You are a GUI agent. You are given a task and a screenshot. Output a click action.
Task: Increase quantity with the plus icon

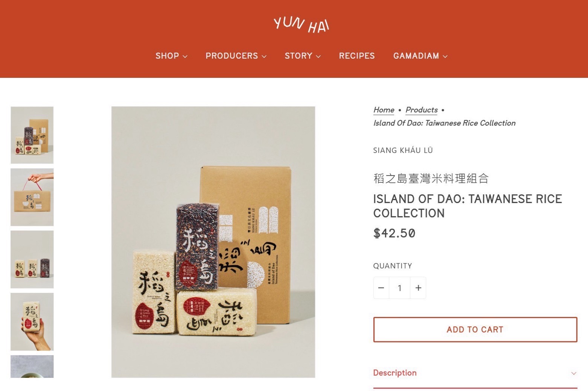tap(418, 288)
